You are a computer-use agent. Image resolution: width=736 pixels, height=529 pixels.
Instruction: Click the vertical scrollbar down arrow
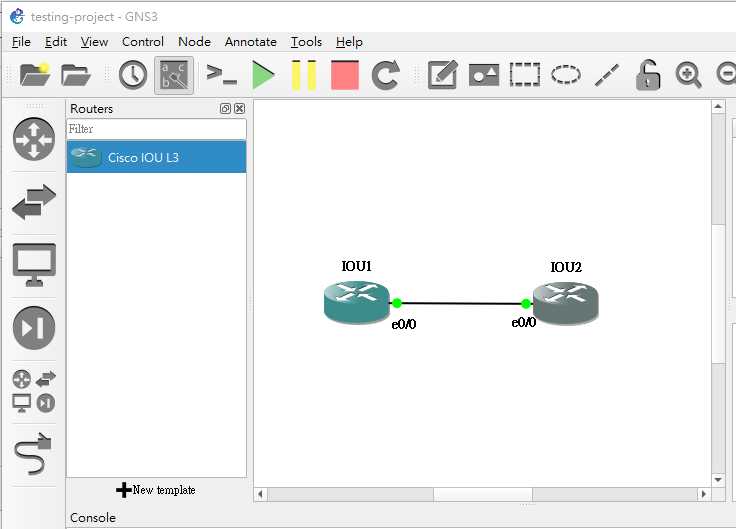[718, 480]
